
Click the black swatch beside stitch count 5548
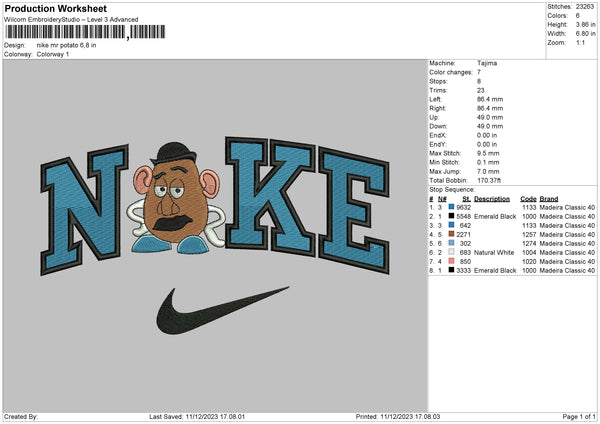tap(452, 216)
